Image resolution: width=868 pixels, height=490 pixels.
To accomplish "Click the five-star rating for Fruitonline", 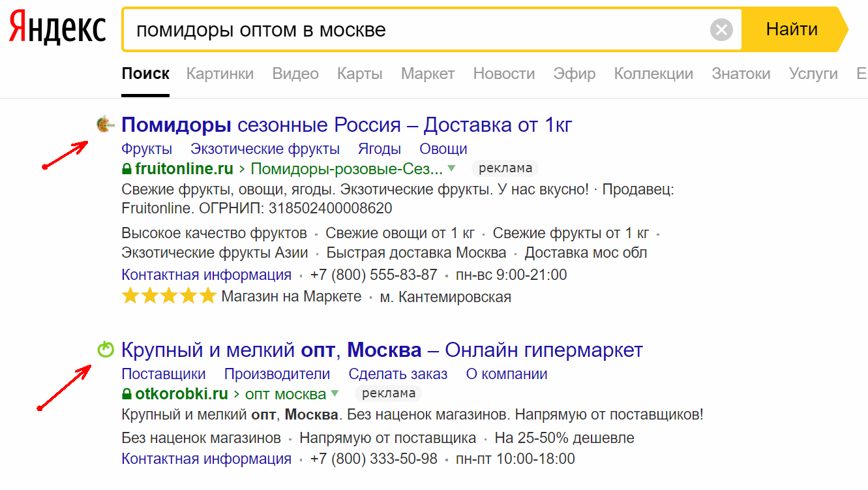I will pyautogui.click(x=169, y=297).
